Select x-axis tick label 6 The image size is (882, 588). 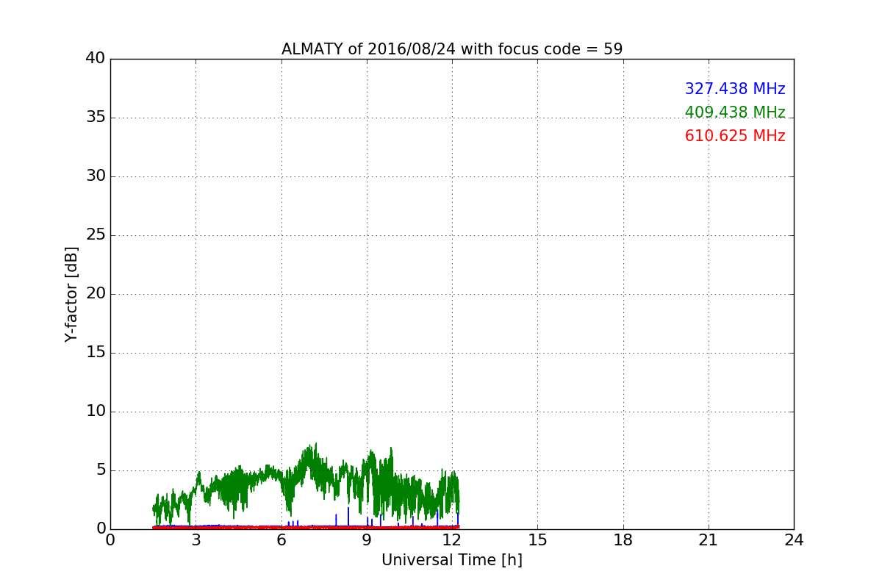pos(282,540)
